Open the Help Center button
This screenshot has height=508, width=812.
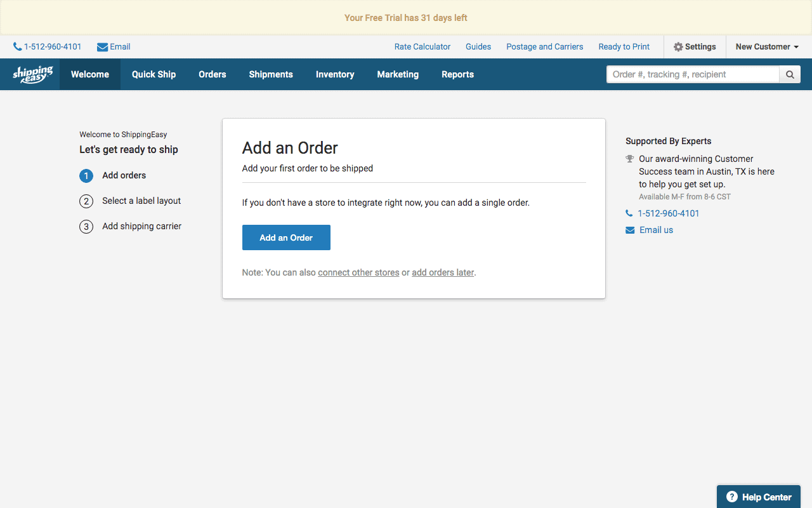[x=759, y=497]
